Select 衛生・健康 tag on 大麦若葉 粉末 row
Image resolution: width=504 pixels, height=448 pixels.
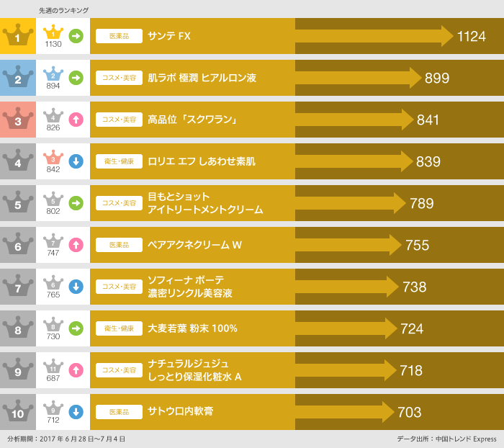(119, 328)
